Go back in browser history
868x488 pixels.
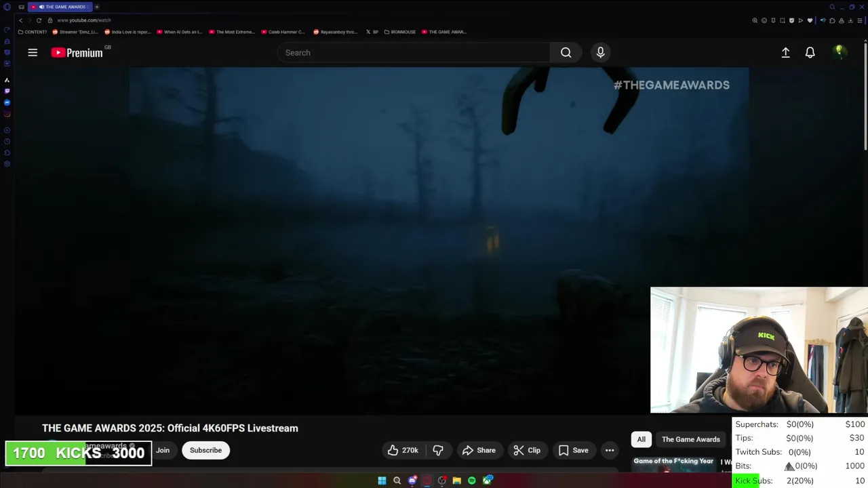pos(21,20)
